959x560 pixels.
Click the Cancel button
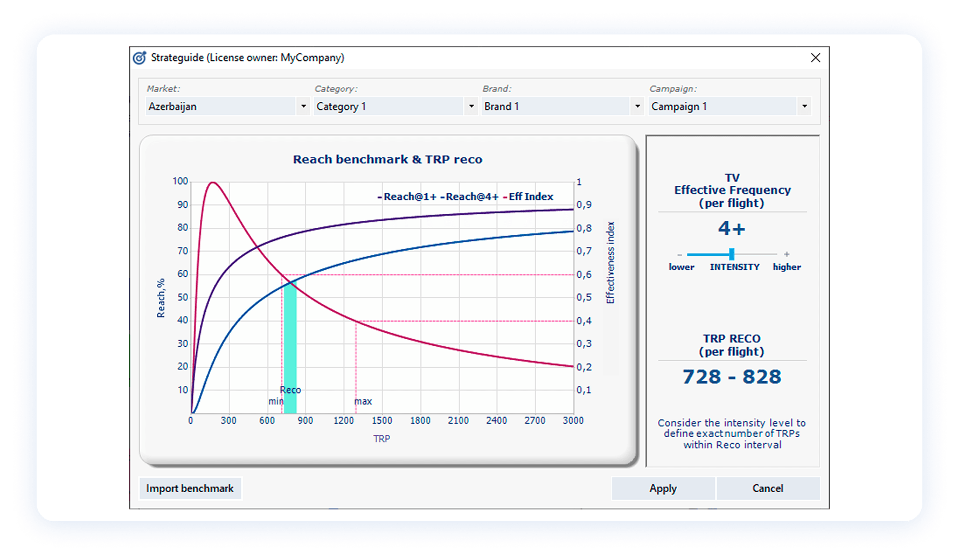tap(768, 488)
